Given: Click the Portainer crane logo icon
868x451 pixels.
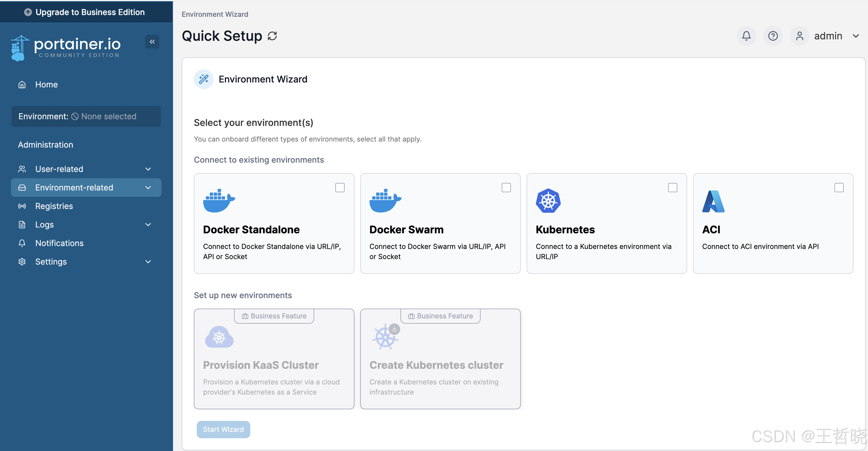Looking at the screenshot, I should 20,48.
